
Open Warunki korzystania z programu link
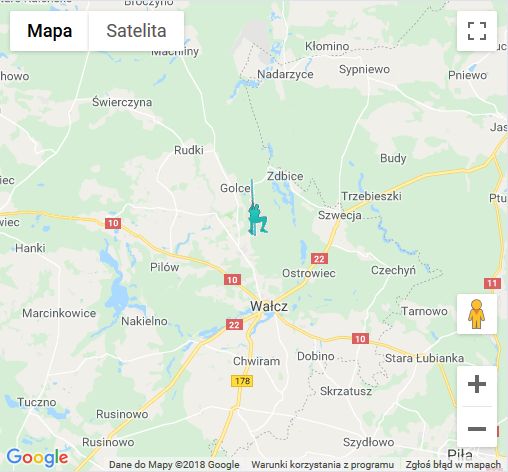[x=323, y=465]
